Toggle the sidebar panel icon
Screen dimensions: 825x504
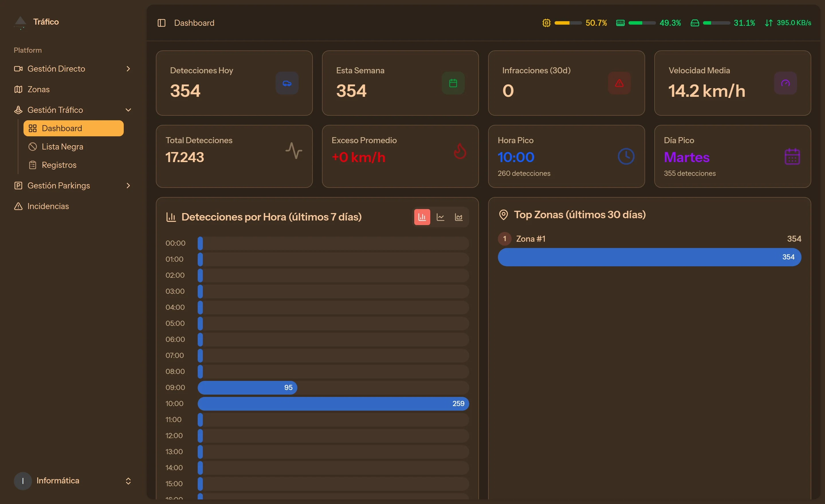(161, 23)
